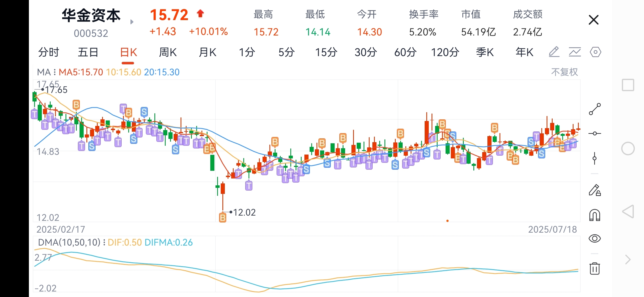The height and width of the screenshot is (297, 644).
Task: Select the vertical line drawing tool
Action: (x=595, y=158)
